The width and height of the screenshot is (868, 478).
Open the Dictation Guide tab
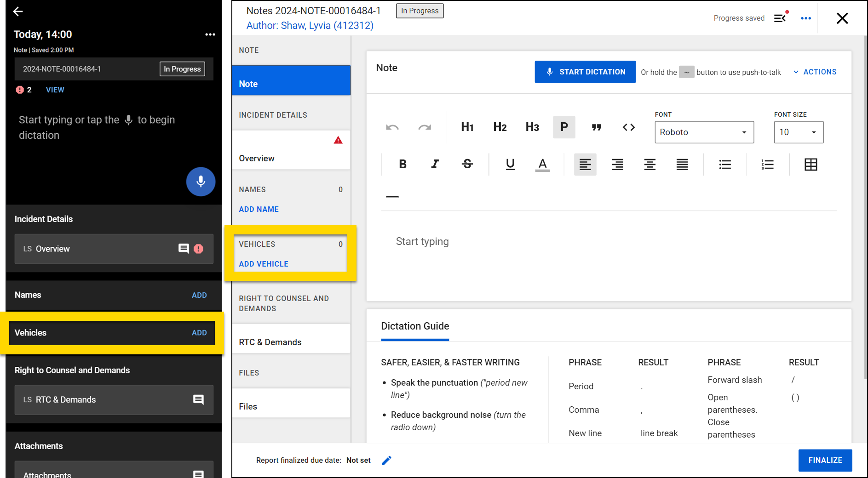415,326
